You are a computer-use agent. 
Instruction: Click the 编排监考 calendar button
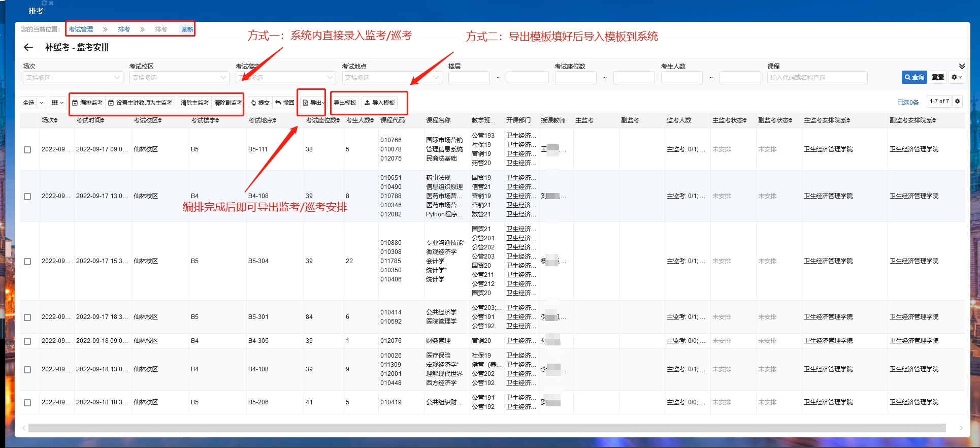pyautogui.click(x=87, y=103)
